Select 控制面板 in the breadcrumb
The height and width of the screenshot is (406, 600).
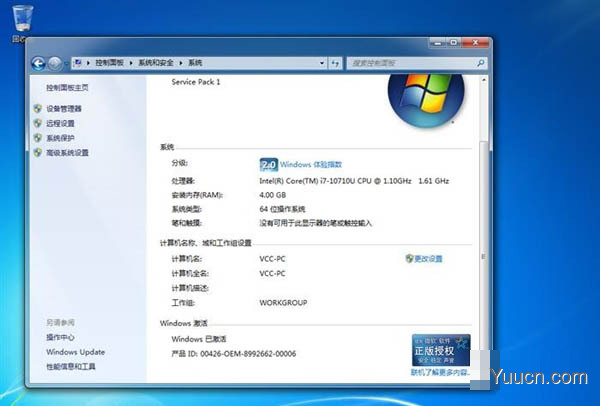click(x=109, y=63)
